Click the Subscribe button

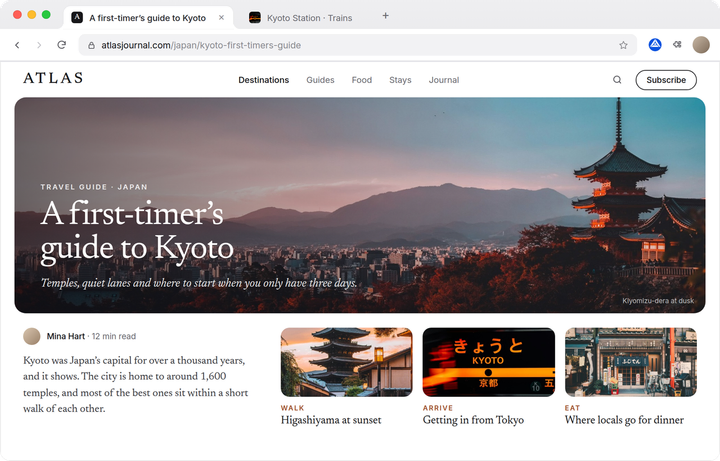tap(666, 80)
